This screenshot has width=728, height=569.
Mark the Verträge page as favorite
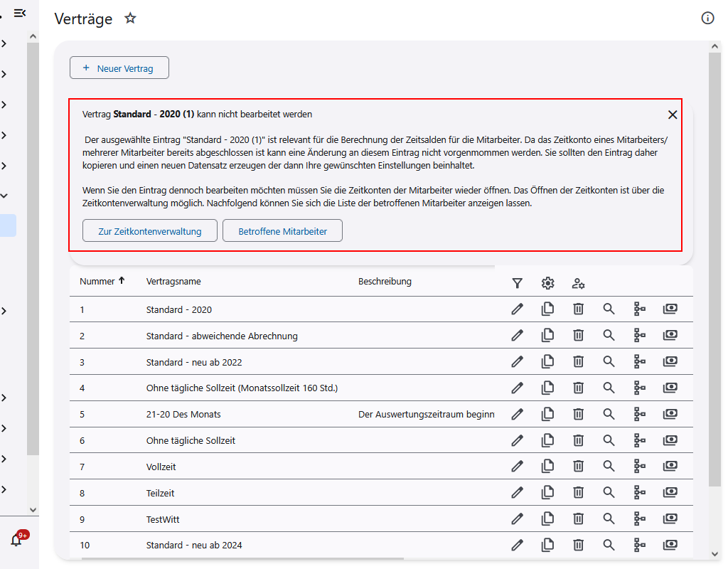(130, 18)
